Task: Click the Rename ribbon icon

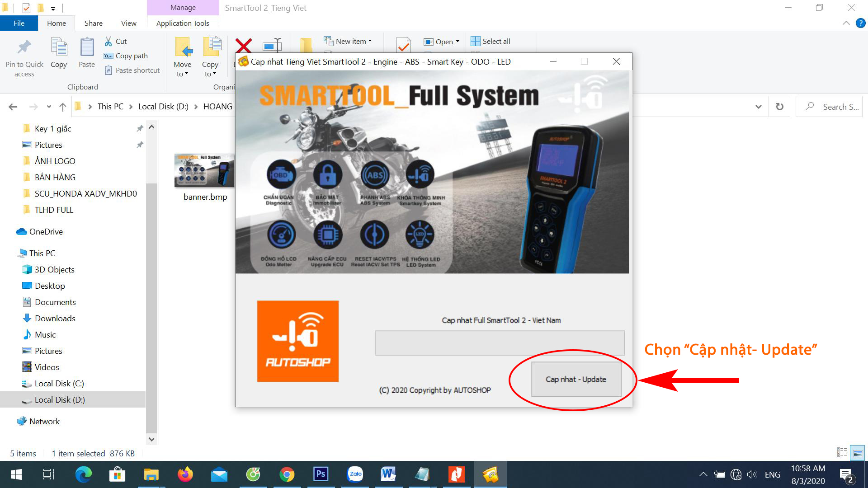Action: 272,45
